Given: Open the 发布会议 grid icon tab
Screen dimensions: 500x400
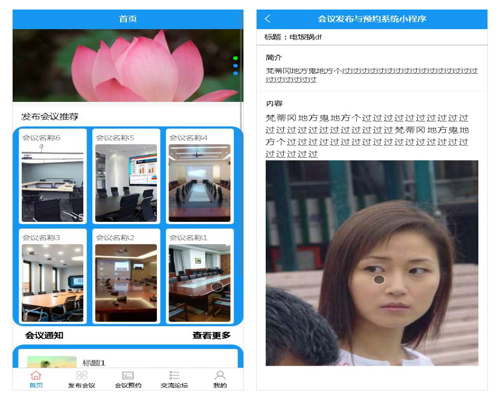Looking at the screenshot, I should [82, 375].
